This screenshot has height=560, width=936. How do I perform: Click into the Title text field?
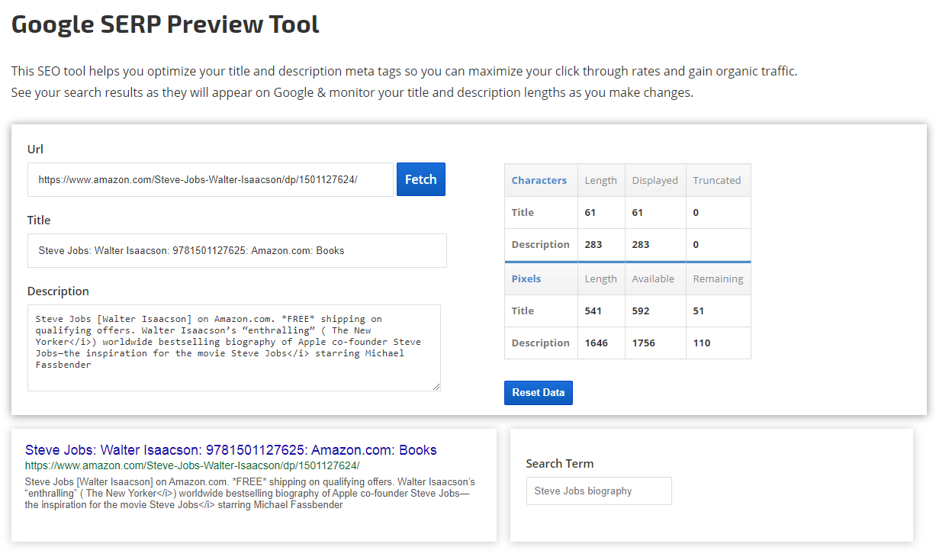(x=236, y=250)
